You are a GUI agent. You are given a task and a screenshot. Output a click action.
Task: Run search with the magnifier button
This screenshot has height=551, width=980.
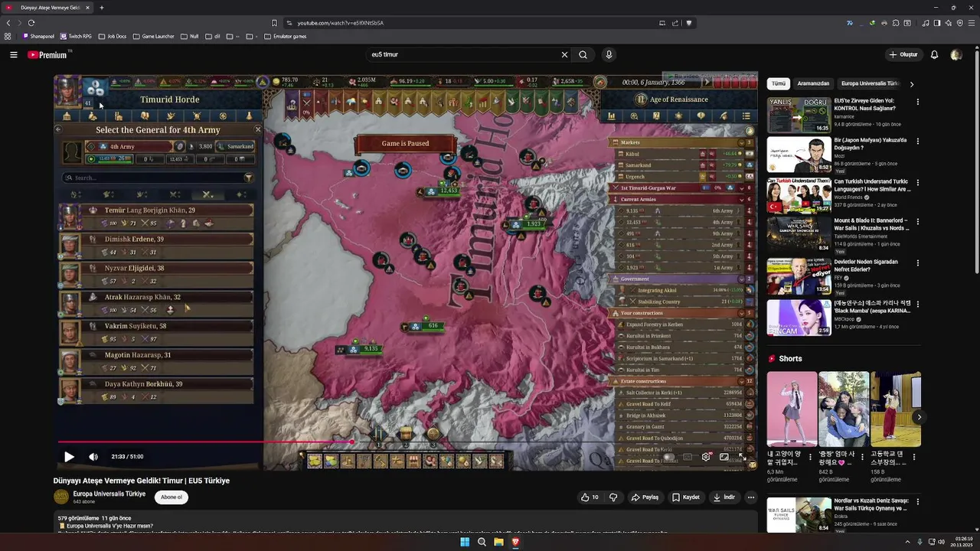(583, 55)
